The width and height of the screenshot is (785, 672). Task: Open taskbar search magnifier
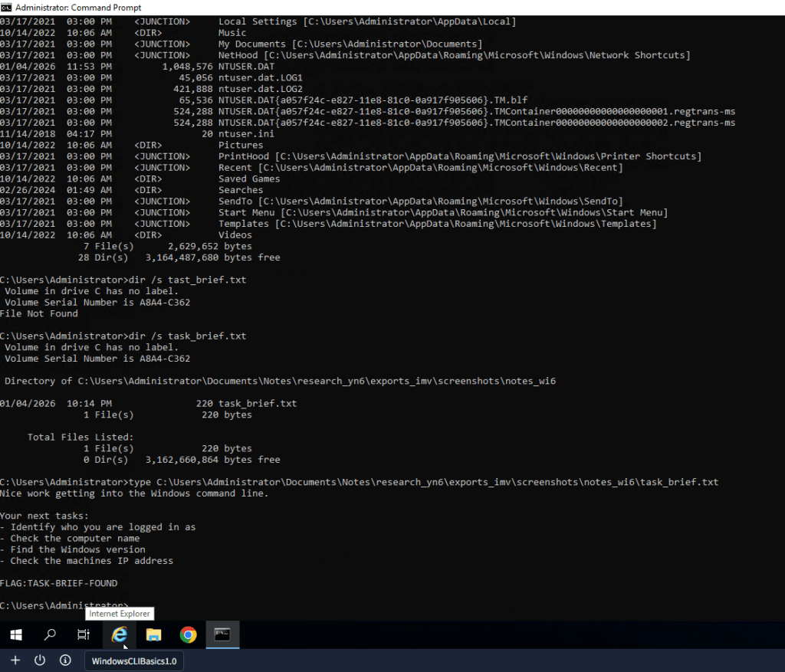pos(50,634)
